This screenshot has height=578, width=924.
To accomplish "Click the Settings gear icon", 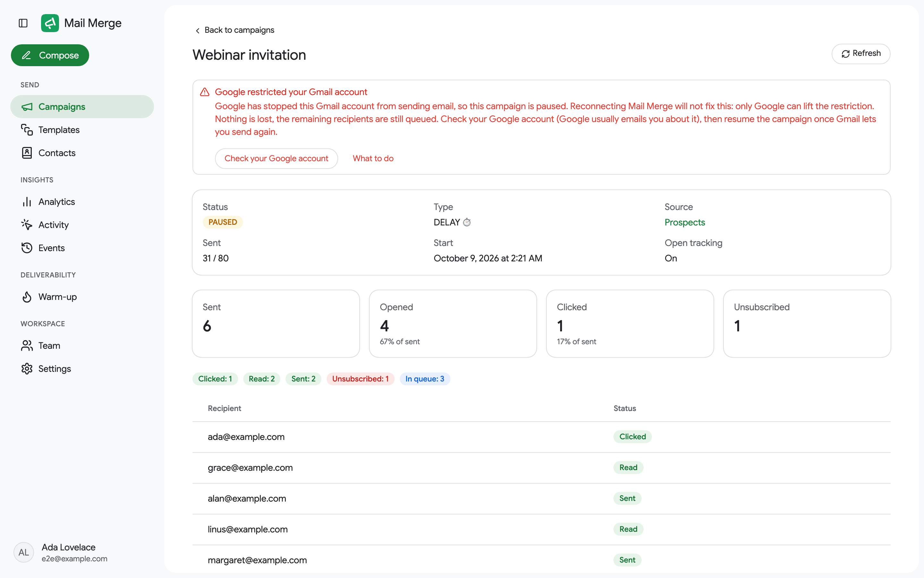I will 27,369.
